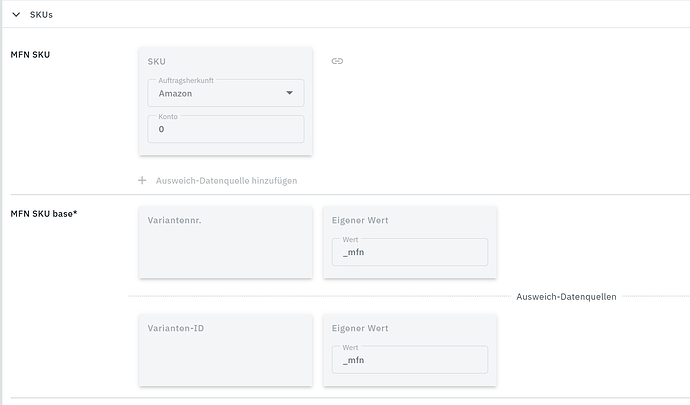Click Eigener Wert title beside Variantennr.
This screenshot has height=405, width=690.
click(x=358, y=219)
